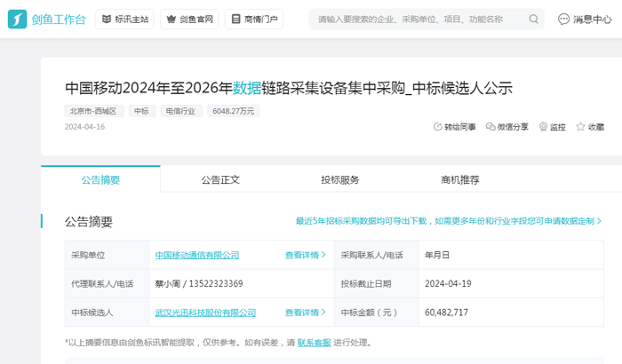Viewport: 622px width, 364px height.
Task: Switch to 投标服务 tab
Action: coord(340,179)
